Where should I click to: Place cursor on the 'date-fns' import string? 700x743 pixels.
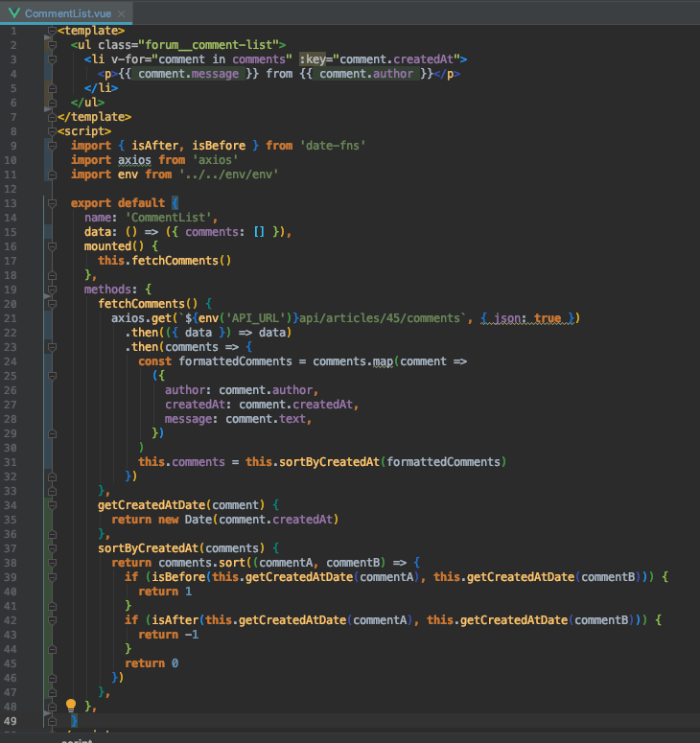tap(333, 146)
